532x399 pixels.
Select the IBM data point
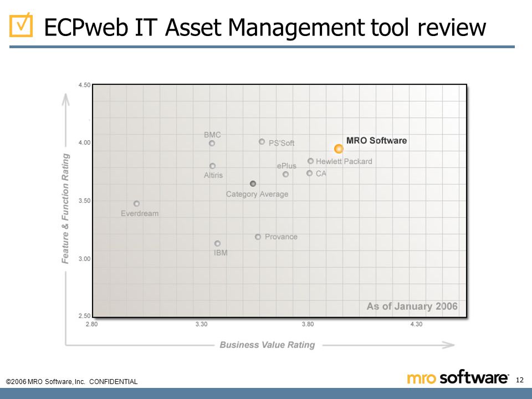(217, 243)
